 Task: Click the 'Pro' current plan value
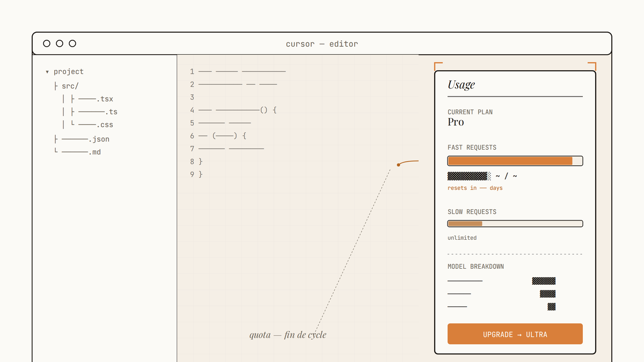point(456,122)
